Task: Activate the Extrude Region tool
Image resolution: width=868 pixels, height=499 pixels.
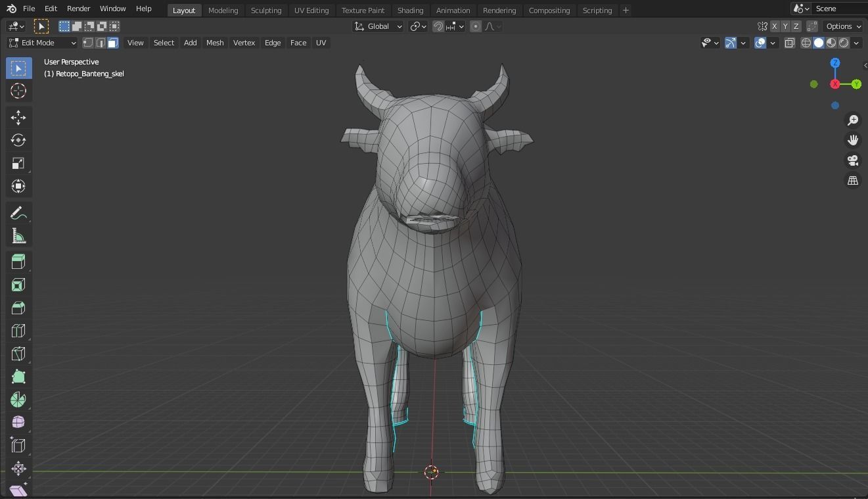Action: tap(18, 262)
